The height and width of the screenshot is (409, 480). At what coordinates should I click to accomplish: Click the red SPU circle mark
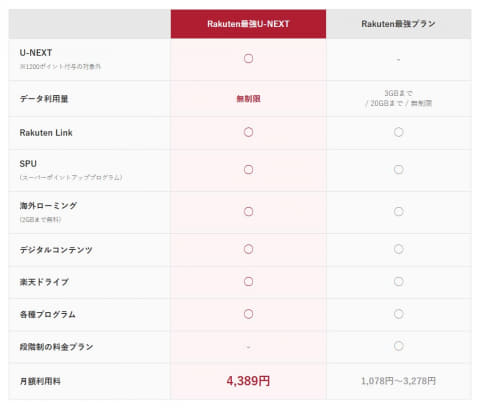pyautogui.click(x=248, y=169)
